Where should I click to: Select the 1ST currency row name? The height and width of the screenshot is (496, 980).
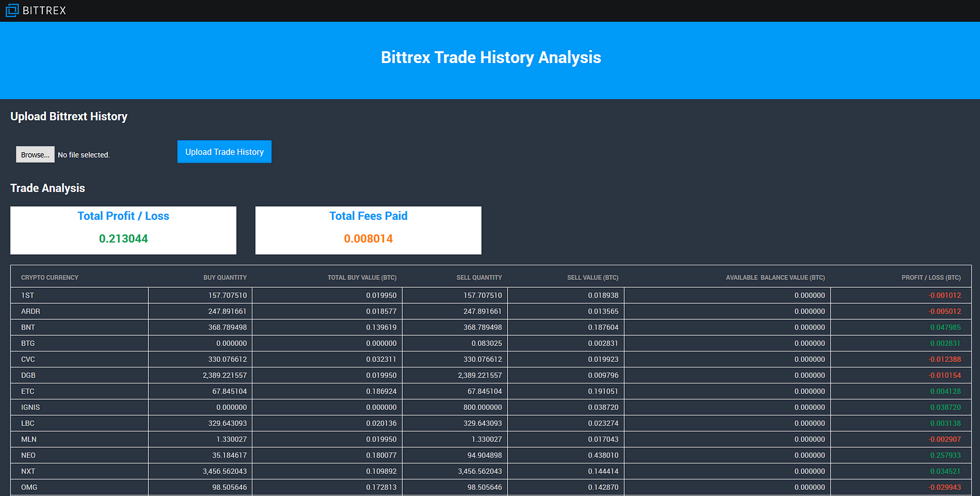(28, 295)
